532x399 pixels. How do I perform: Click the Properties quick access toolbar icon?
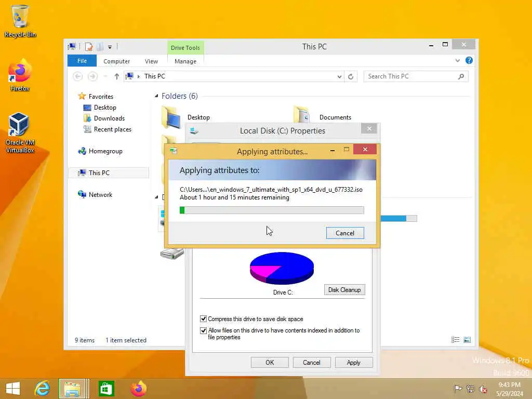(x=88, y=46)
